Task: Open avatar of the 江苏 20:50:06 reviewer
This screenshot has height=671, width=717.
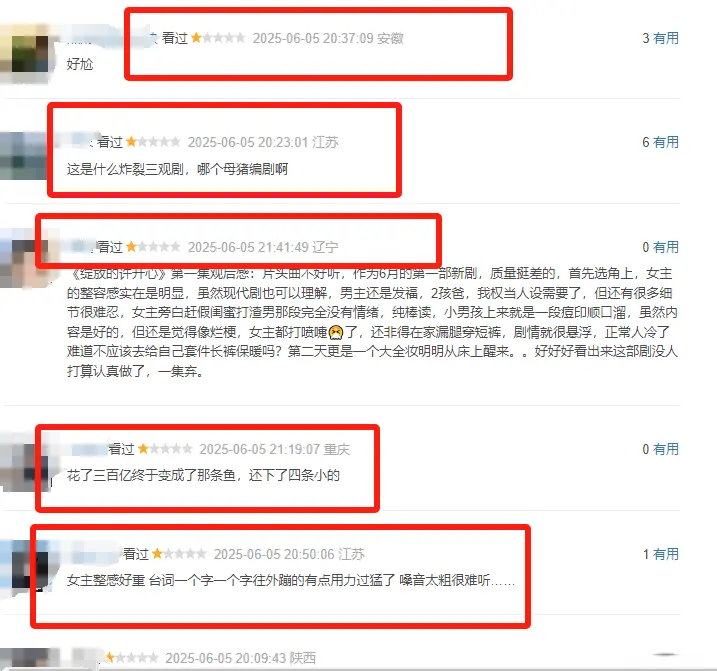Action: (25, 567)
